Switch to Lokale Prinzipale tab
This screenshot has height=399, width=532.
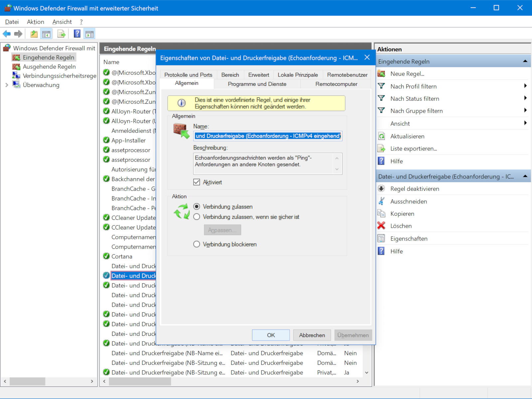point(298,75)
